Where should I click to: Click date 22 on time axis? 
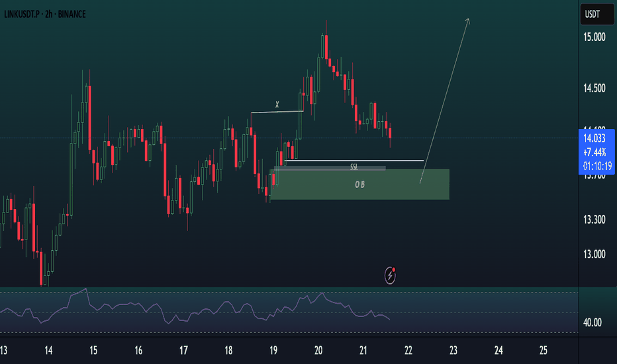coord(408,350)
